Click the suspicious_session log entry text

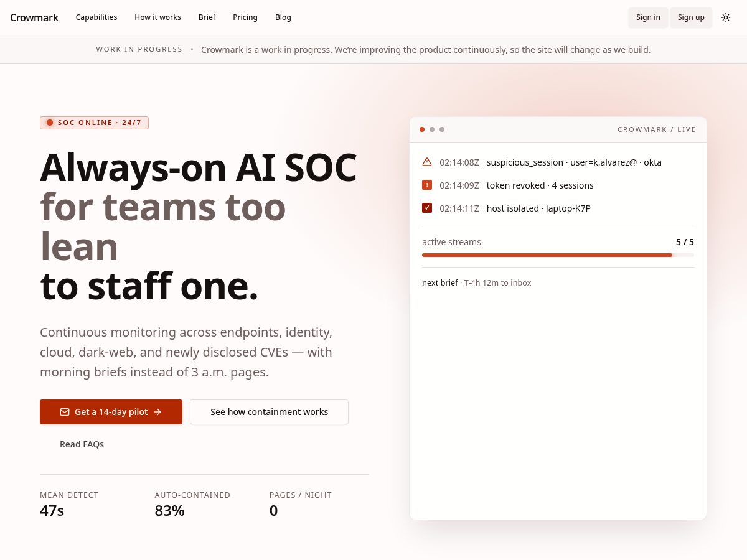[574, 162]
